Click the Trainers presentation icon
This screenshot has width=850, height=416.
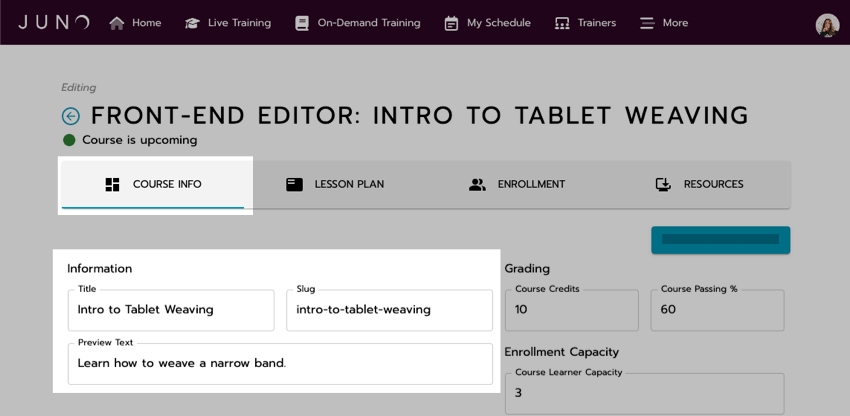tap(562, 23)
